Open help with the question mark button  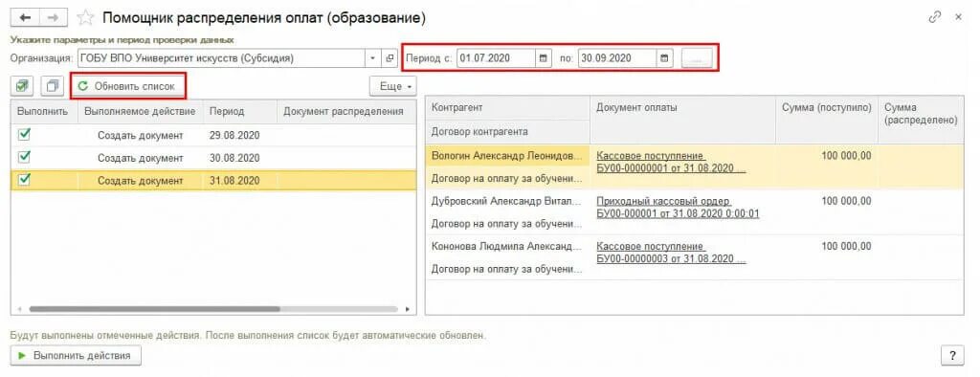tap(952, 355)
